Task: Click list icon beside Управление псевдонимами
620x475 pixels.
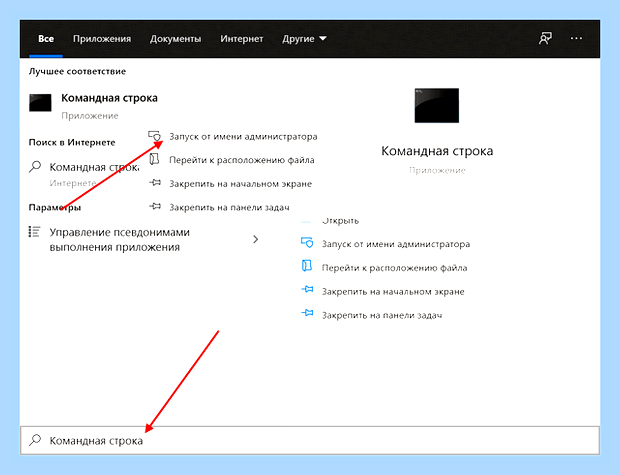Action: [34, 232]
